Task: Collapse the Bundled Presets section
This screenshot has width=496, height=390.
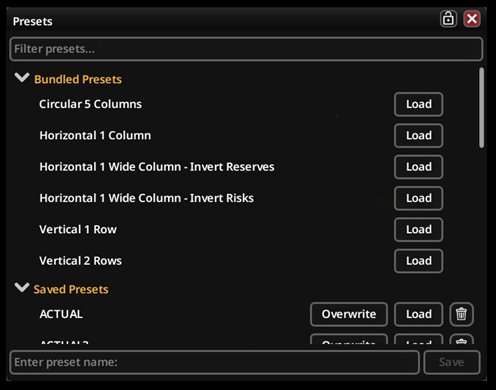Action: click(x=22, y=78)
